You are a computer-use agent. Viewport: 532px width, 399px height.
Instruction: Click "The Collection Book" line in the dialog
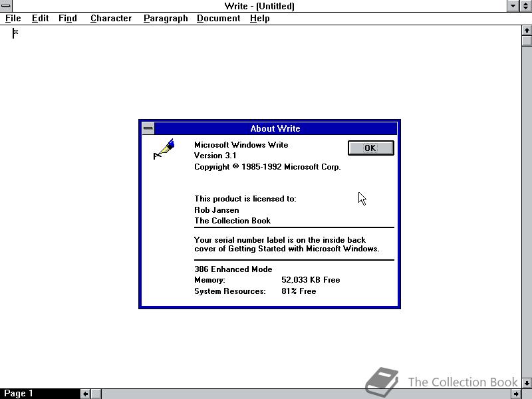232,221
